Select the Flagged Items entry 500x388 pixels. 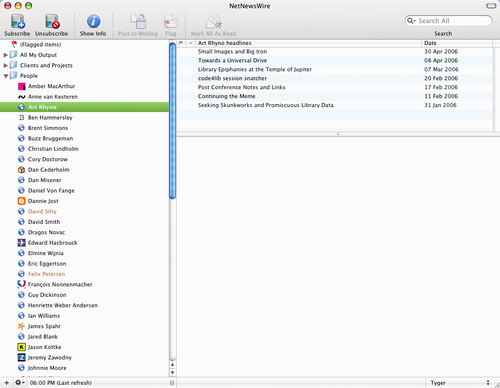pos(40,44)
